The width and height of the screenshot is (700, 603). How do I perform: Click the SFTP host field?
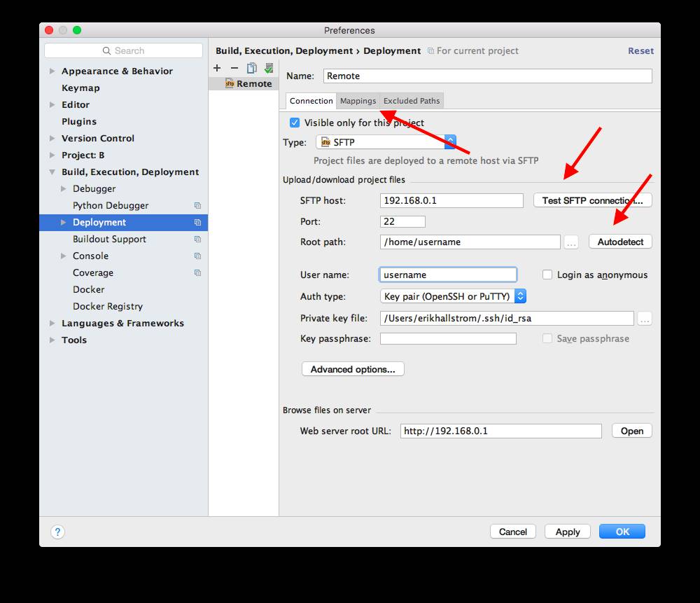(451, 200)
